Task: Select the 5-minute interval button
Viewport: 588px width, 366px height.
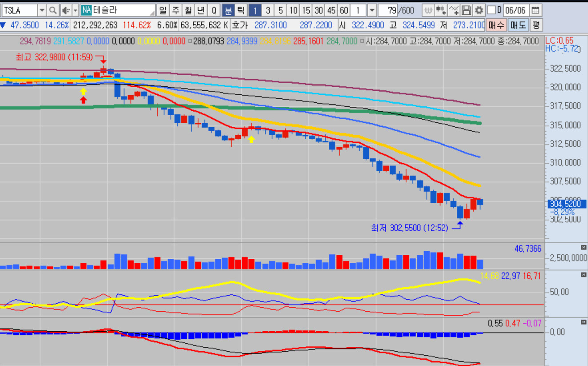Action: tap(280, 10)
